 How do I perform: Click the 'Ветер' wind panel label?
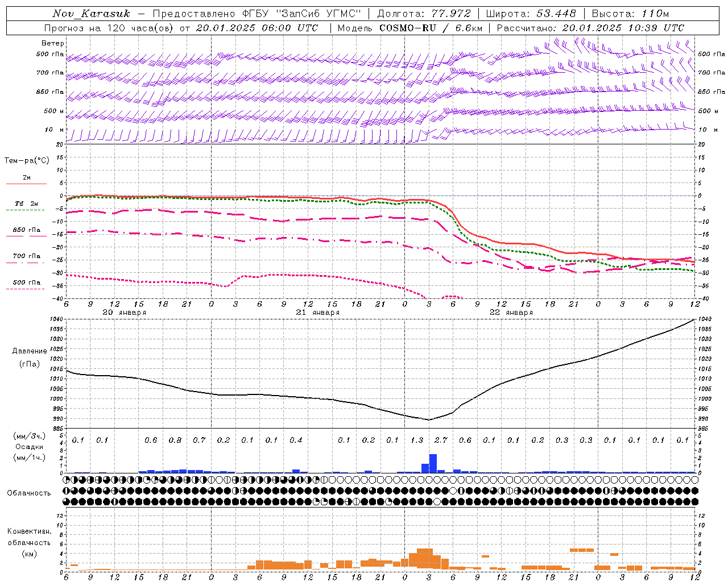point(52,43)
